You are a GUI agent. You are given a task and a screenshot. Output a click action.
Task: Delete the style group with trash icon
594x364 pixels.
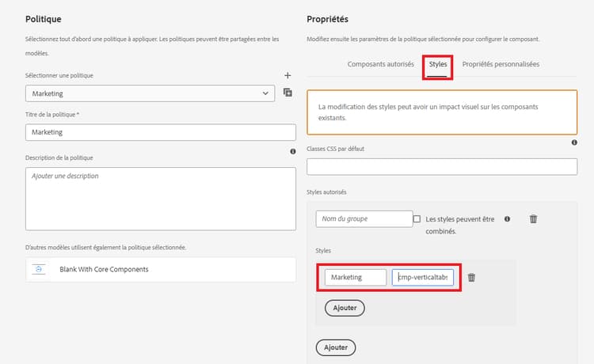[x=533, y=219]
